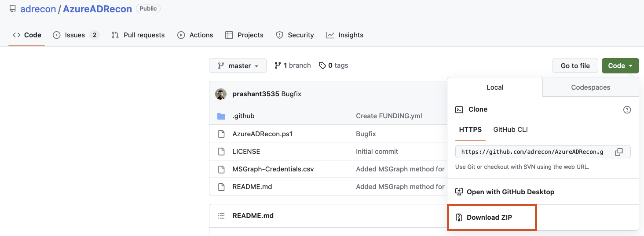Click the Open with GitHub Desktop icon

point(459,192)
